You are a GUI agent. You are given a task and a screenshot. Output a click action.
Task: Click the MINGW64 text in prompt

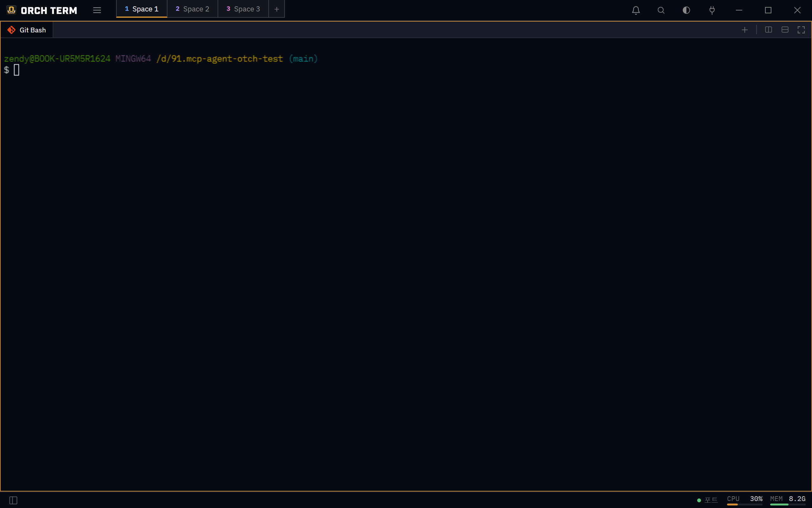click(x=133, y=59)
